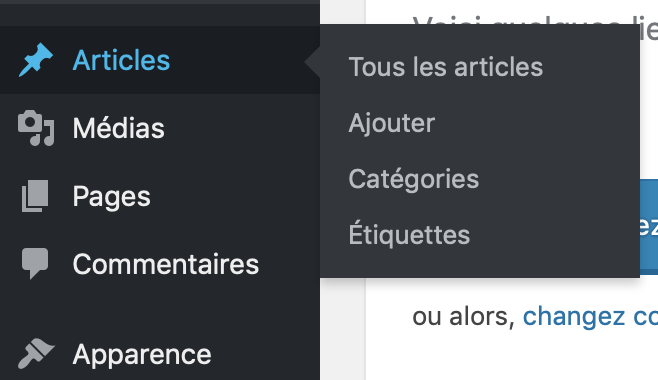Follow the blue 'changez' link
Viewport: 658px width, 380px height.
point(574,317)
